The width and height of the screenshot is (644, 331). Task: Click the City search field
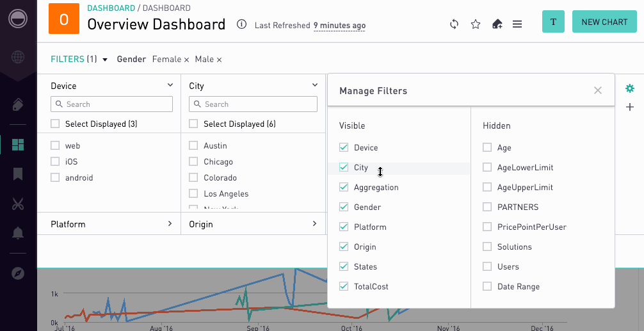[x=253, y=104]
